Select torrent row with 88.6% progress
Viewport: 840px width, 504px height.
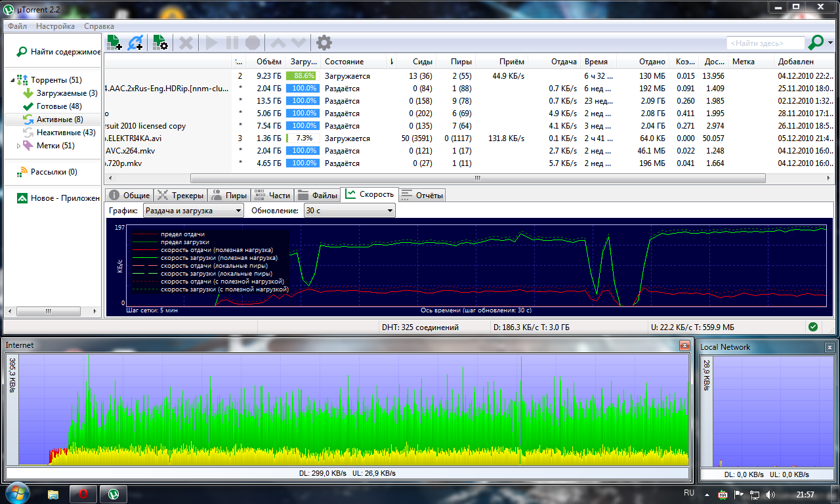469,76
